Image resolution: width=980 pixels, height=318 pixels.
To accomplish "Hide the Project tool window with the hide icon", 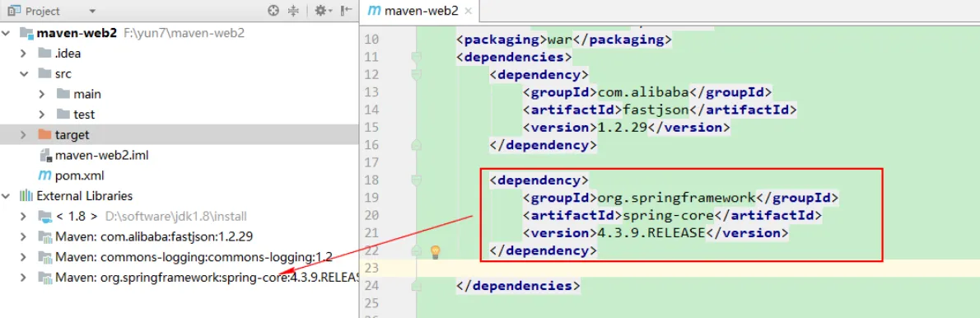I will (346, 11).
